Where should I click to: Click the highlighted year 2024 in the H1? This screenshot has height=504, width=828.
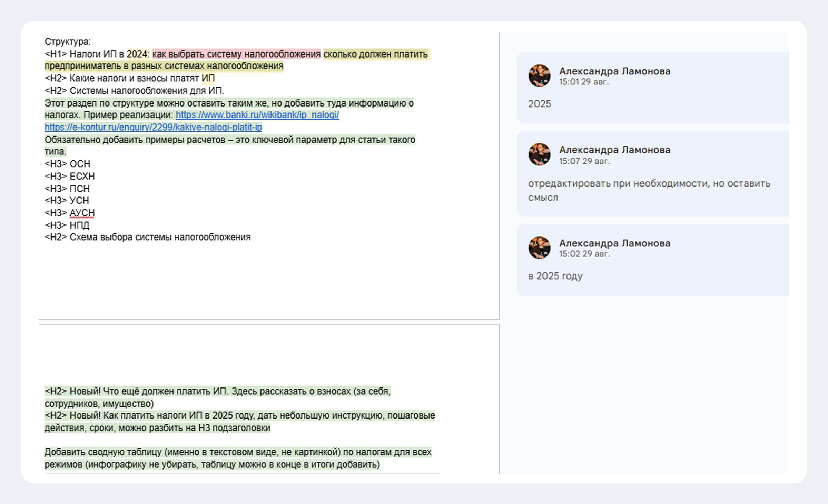137,54
